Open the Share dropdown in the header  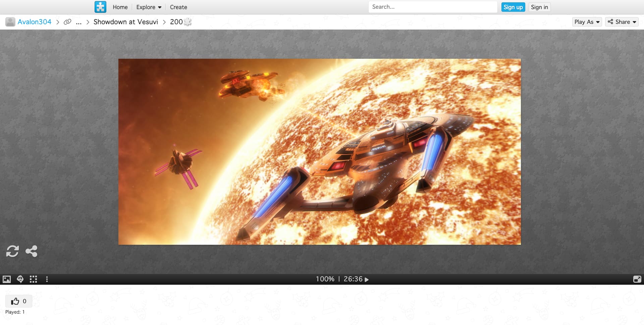[x=622, y=22]
